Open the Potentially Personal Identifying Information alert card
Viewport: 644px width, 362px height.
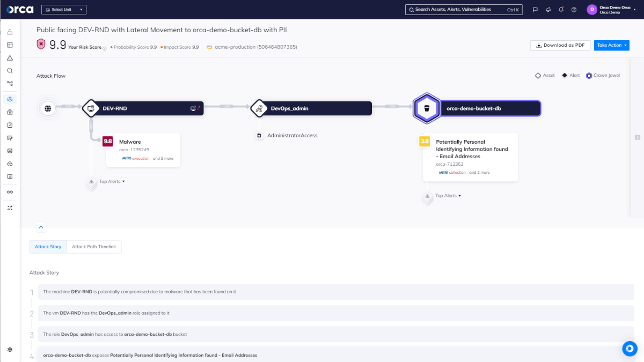coord(470,157)
